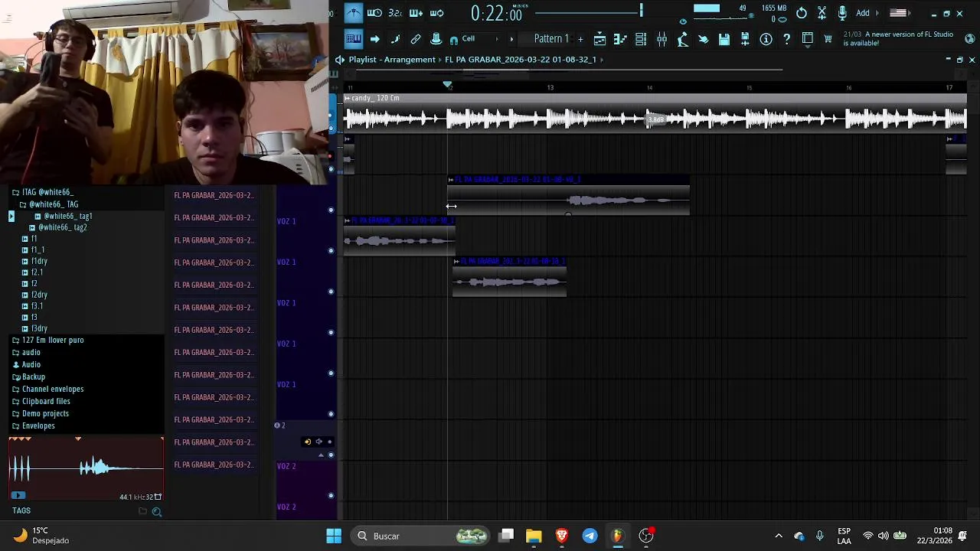Toggle the metronome
This screenshot has height=551, width=980.
(x=353, y=13)
